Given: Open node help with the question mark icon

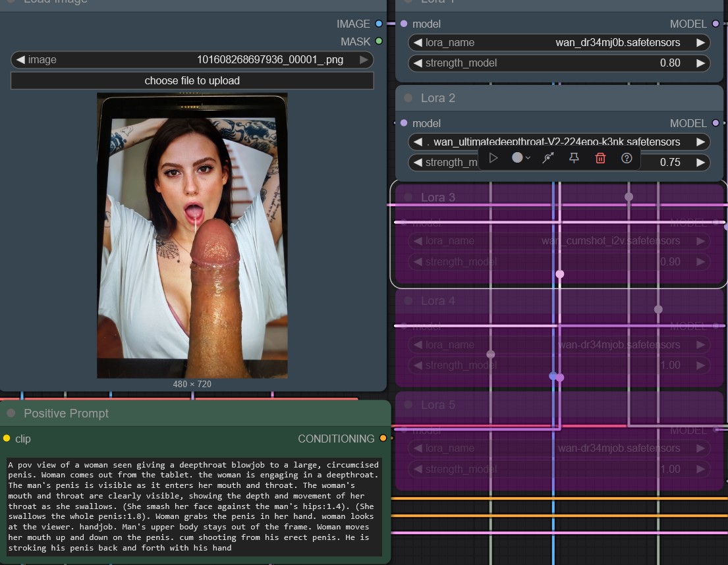Looking at the screenshot, I should (x=627, y=158).
